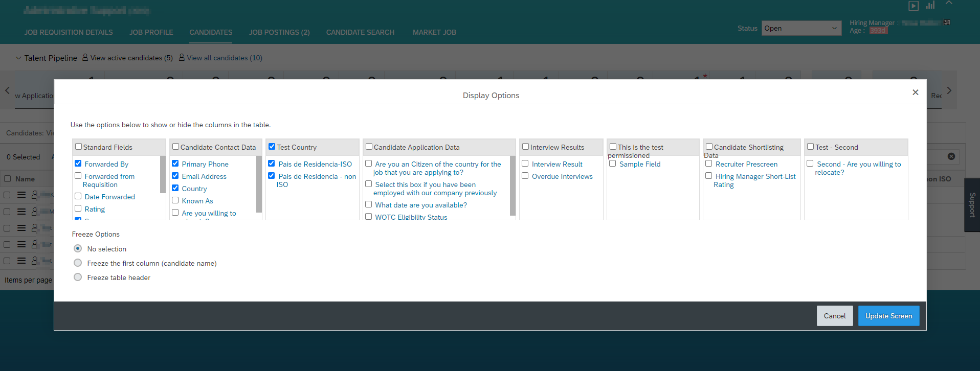The height and width of the screenshot is (371, 980).
Task: Uncheck the Email Address option
Action: click(175, 176)
